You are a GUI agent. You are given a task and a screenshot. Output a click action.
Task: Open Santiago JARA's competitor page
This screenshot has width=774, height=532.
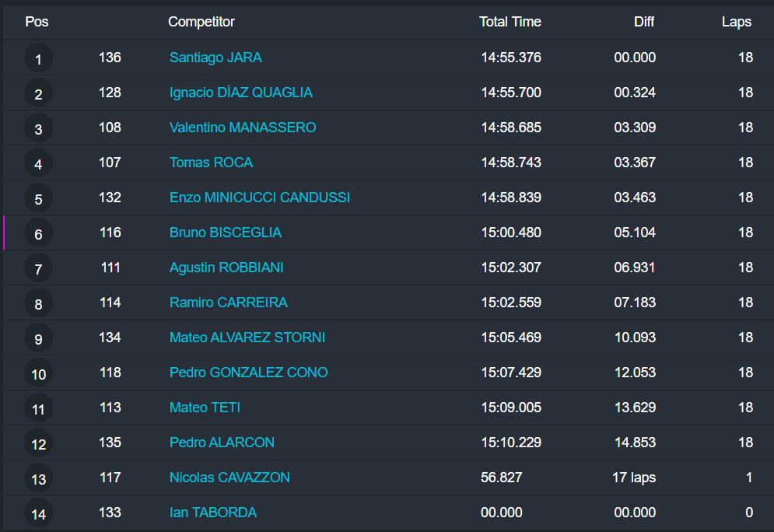click(x=215, y=58)
